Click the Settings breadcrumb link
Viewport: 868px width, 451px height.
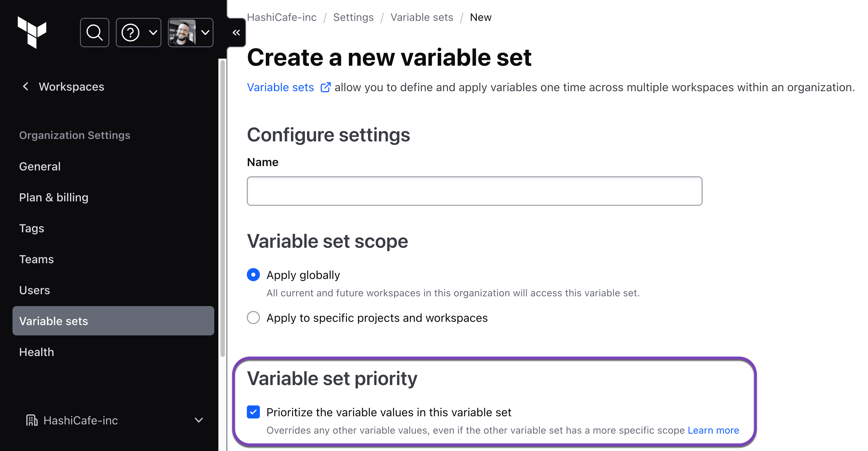(353, 17)
